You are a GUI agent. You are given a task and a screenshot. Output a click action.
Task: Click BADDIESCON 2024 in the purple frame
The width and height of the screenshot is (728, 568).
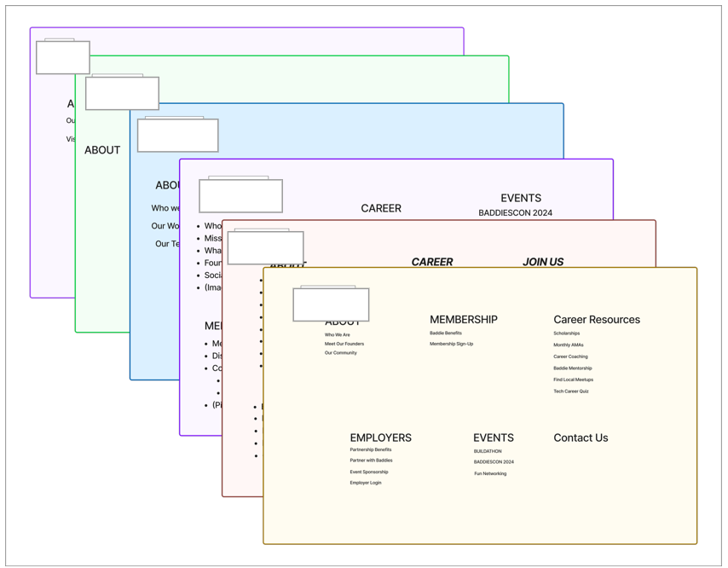coord(516,212)
